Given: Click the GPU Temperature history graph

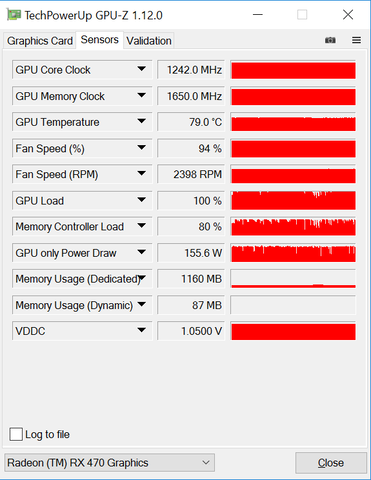Looking at the screenshot, I should [293, 122].
